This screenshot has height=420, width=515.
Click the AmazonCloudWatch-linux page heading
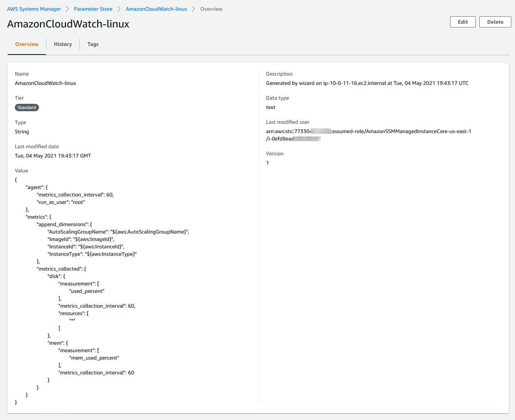[x=68, y=24]
